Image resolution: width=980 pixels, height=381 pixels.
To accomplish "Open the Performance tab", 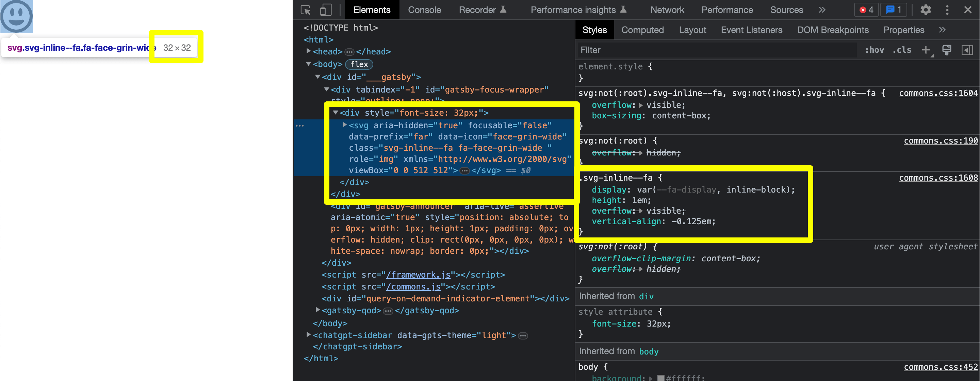I will [727, 10].
